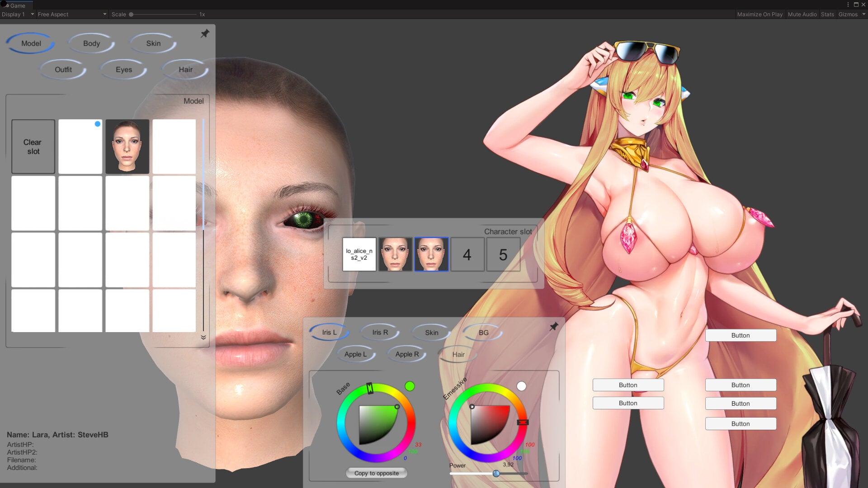Select the highlighted third character slot thumbnail
The image size is (868, 488).
click(x=431, y=254)
